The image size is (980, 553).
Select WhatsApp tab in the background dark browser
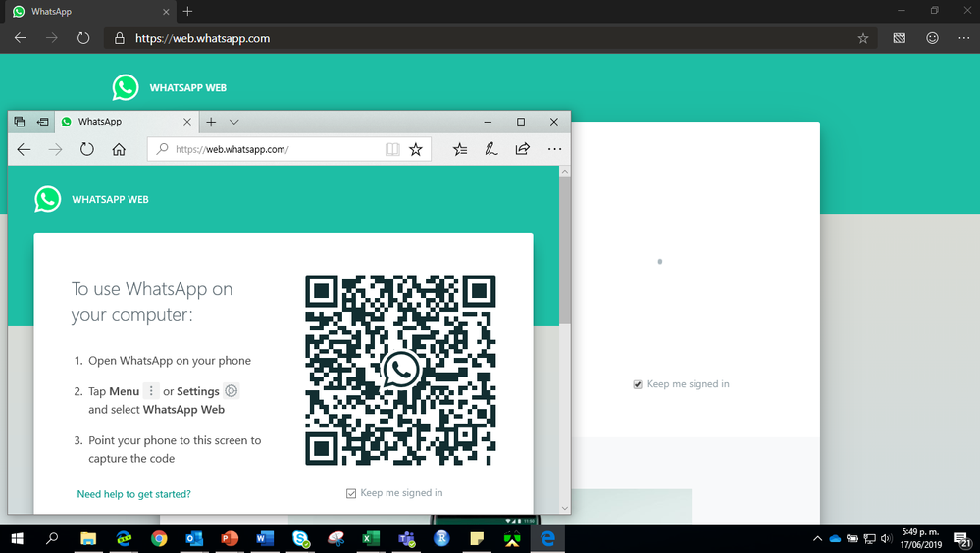(x=90, y=11)
